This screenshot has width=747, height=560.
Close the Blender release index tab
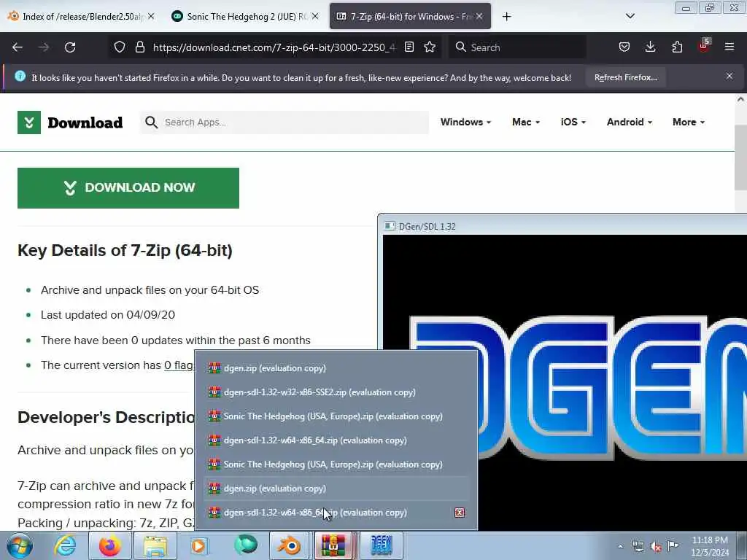[x=151, y=16]
